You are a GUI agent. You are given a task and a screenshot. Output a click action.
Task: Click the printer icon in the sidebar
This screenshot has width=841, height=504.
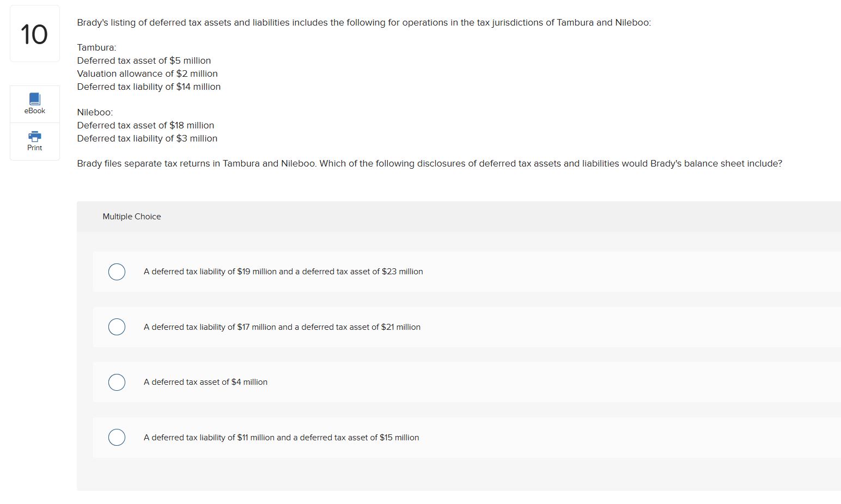(x=34, y=137)
